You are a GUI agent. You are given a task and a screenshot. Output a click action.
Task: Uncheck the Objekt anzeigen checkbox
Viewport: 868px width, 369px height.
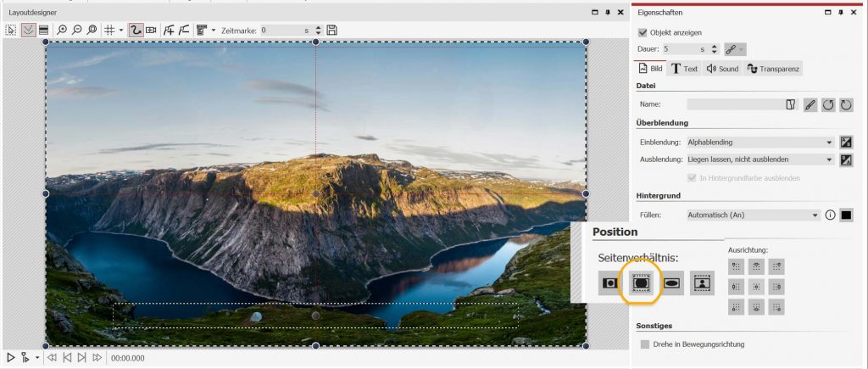click(643, 32)
